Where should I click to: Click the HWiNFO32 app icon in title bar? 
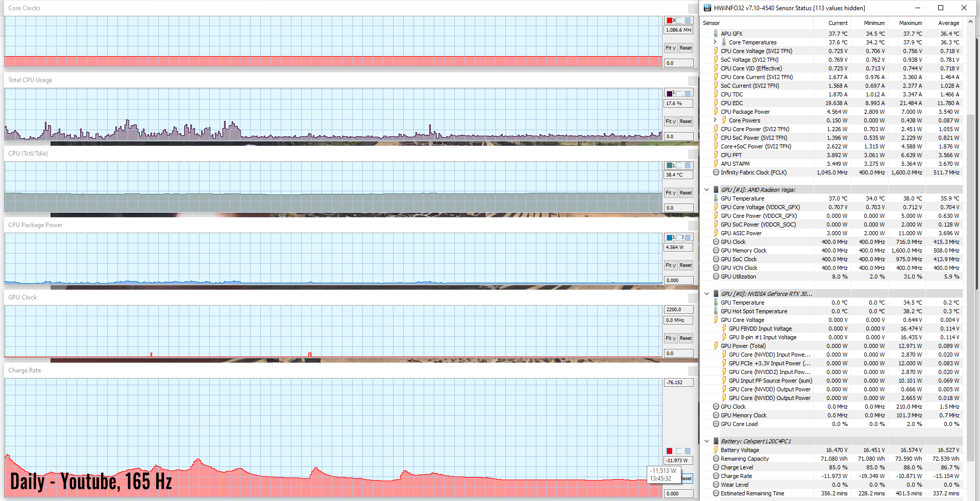click(x=707, y=8)
